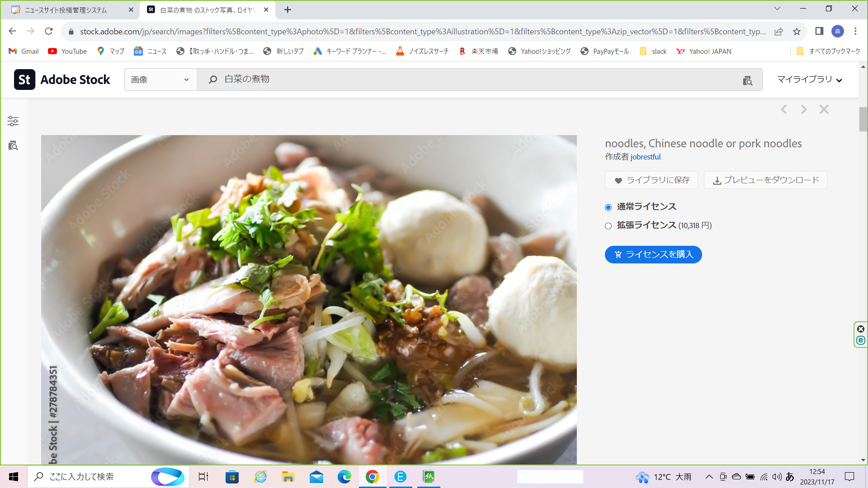The height and width of the screenshot is (488, 868).
Task: Expand the 画像 content type dropdown
Action: pyautogui.click(x=160, y=80)
